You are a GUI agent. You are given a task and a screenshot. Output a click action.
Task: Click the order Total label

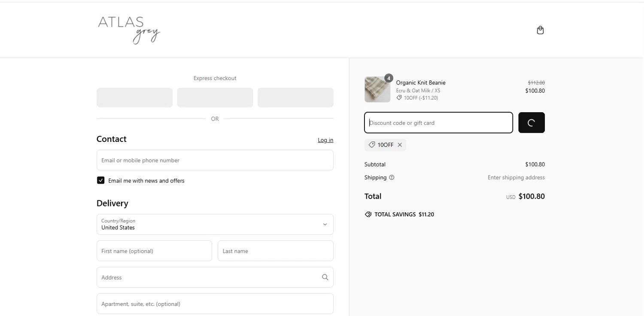coord(373,196)
